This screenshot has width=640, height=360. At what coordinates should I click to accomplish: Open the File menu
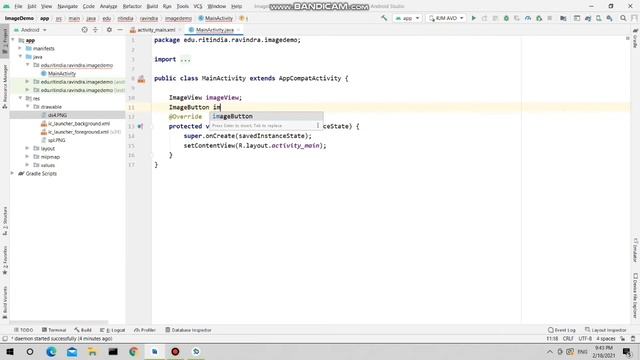[x=18, y=6]
